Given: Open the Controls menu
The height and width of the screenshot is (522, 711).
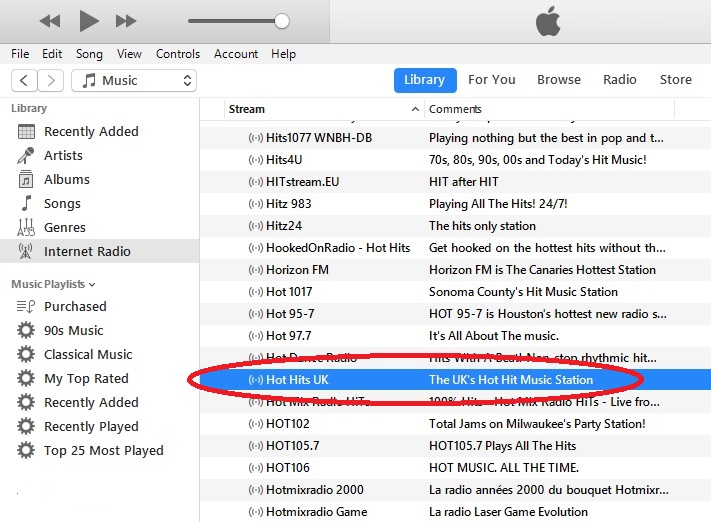Looking at the screenshot, I should coord(178,54).
